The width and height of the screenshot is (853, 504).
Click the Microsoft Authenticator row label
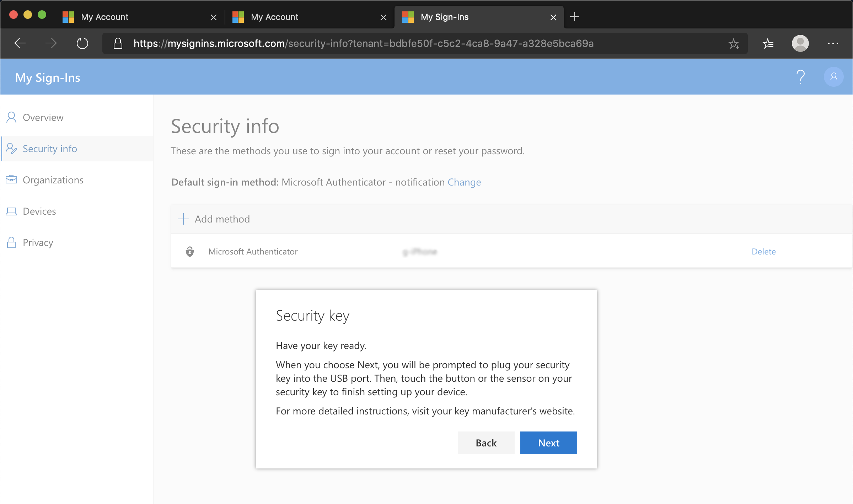253,252
